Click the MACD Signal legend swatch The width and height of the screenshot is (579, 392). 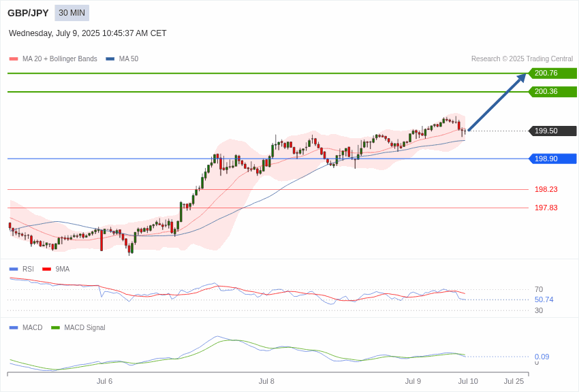[x=55, y=327]
